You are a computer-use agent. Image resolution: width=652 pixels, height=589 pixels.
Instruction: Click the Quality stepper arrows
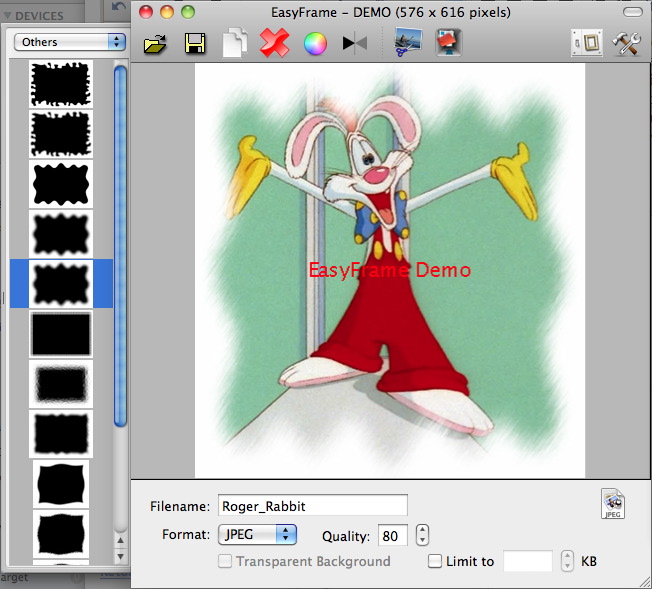click(422, 535)
